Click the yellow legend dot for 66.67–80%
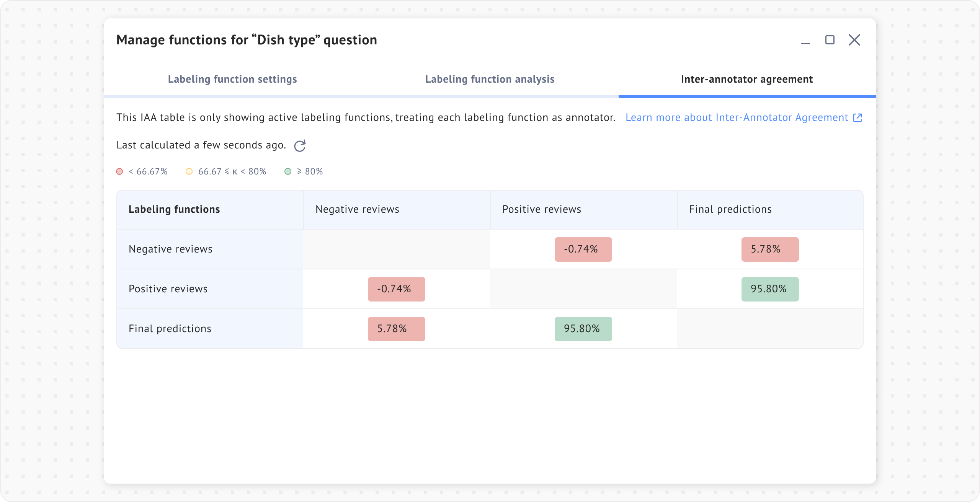The width and height of the screenshot is (980, 502). click(x=189, y=171)
